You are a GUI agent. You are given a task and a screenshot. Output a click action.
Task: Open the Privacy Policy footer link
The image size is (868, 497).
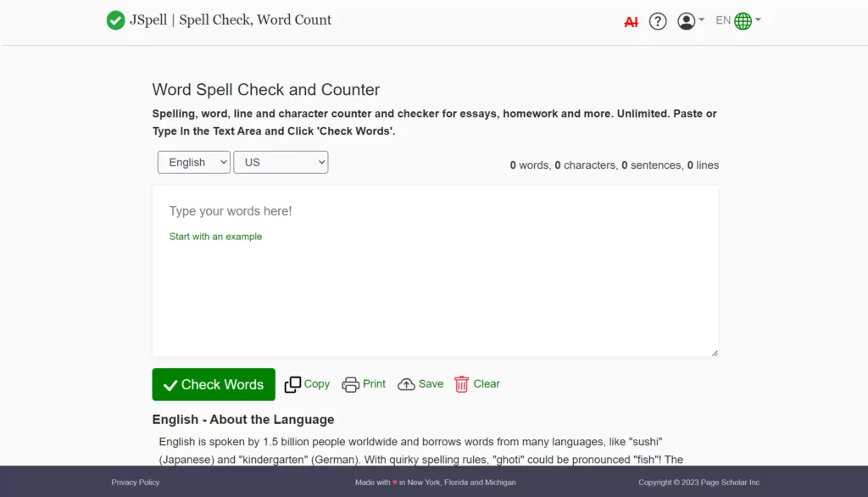coord(135,483)
